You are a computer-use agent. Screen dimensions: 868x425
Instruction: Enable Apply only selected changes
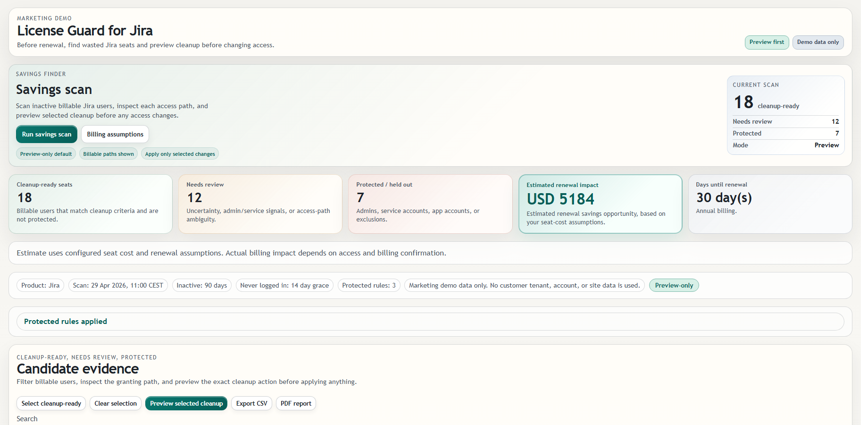[180, 153]
